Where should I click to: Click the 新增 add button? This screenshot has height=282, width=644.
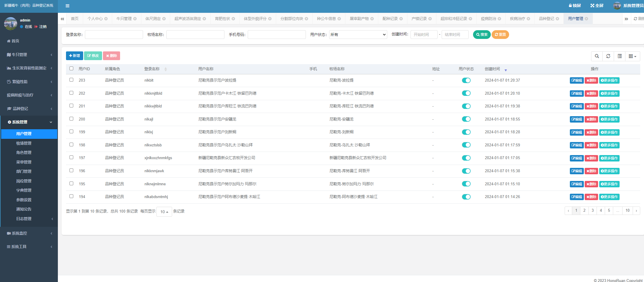[x=74, y=56]
